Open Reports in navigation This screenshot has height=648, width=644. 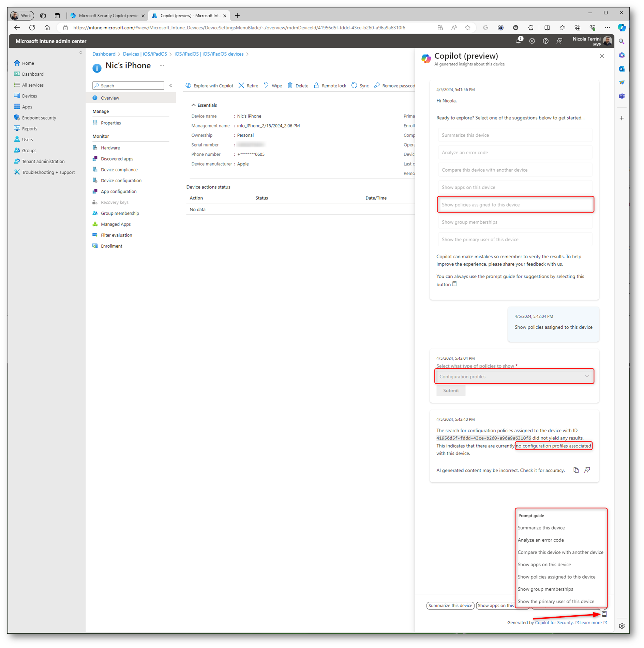pyautogui.click(x=25, y=128)
